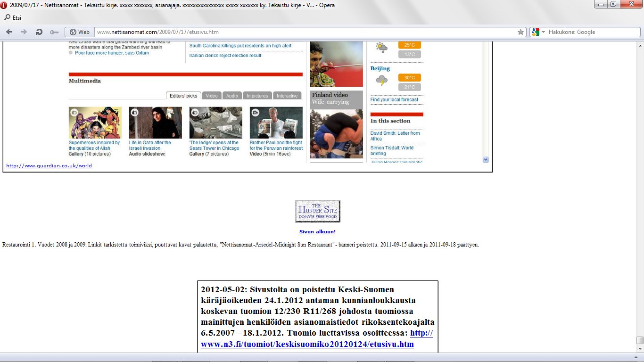
Task: Open the Superheroes gallery thumbnail
Action: click(95, 123)
